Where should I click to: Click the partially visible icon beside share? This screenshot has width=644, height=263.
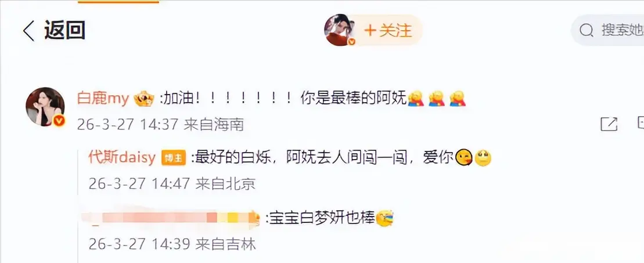(x=641, y=123)
